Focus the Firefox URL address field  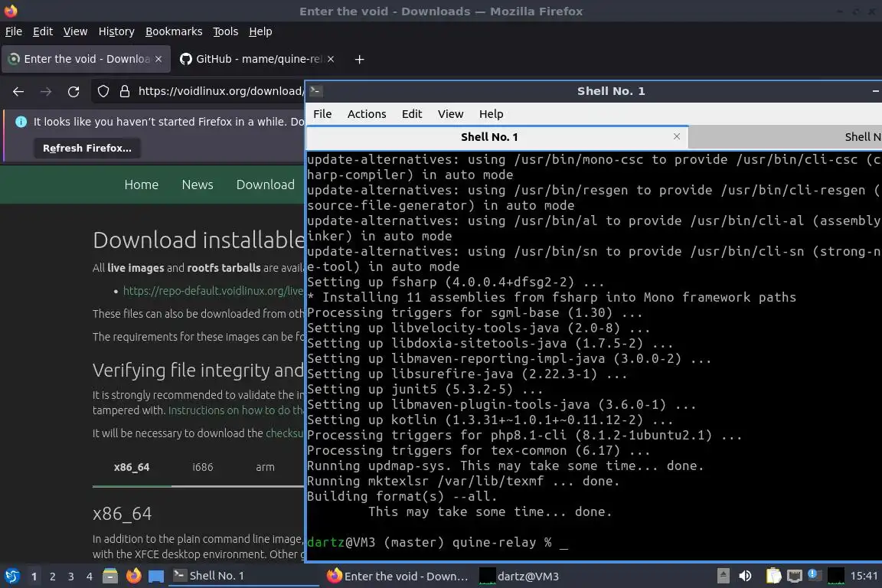coord(220,91)
